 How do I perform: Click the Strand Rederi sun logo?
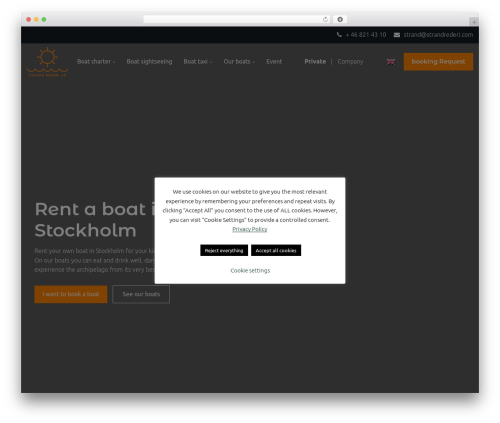click(x=48, y=62)
